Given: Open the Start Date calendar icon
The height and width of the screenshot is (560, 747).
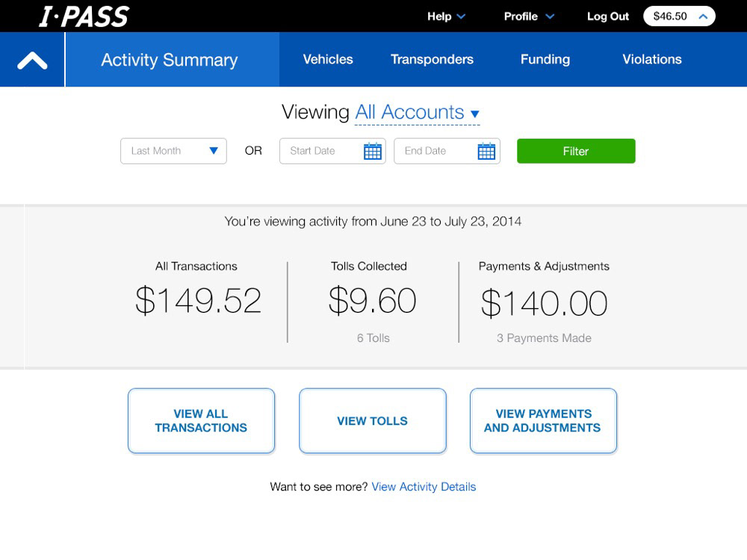Looking at the screenshot, I should click(373, 151).
